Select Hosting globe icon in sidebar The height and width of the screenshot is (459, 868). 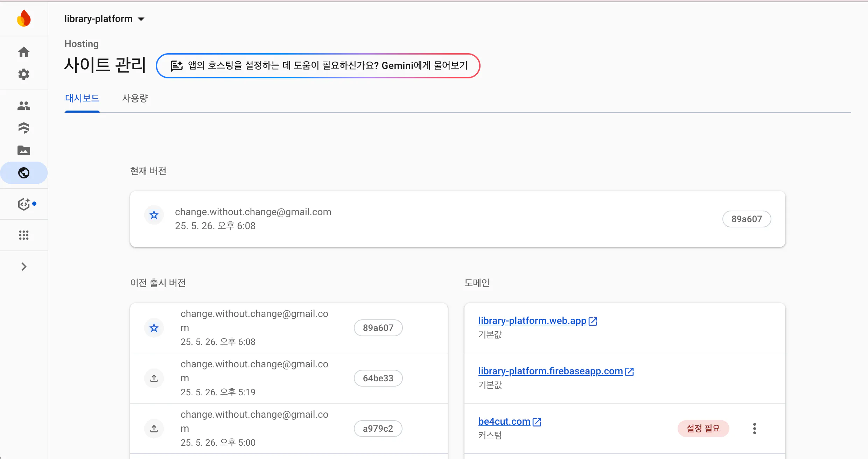(24, 173)
